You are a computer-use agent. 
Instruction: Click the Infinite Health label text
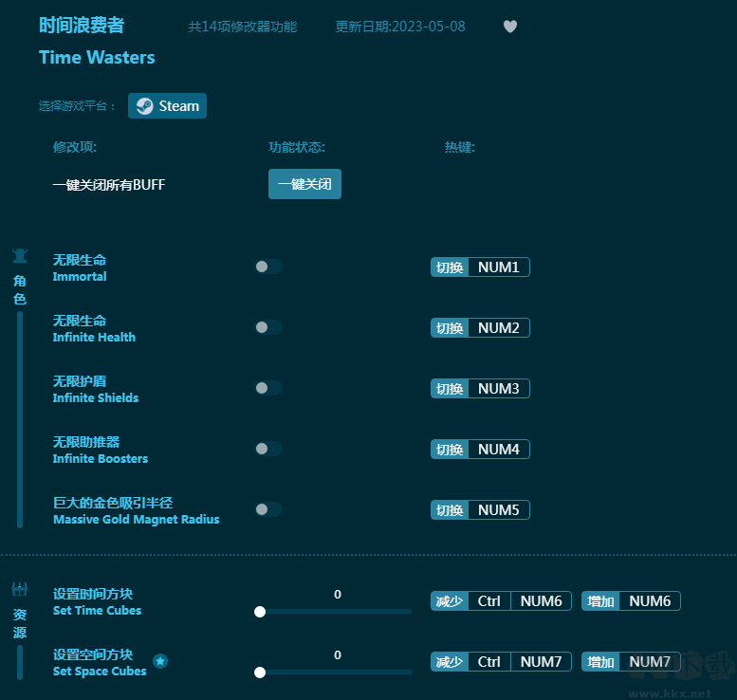(94, 337)
